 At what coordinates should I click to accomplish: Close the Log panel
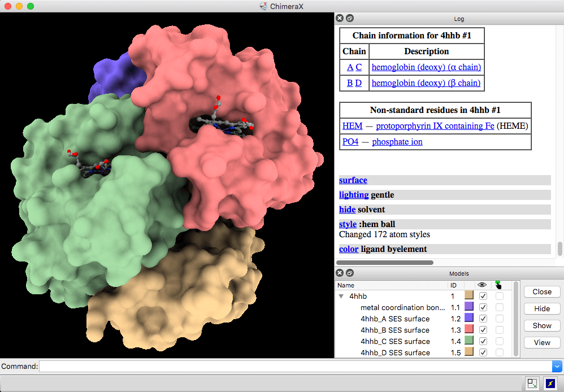click(340, 18)
